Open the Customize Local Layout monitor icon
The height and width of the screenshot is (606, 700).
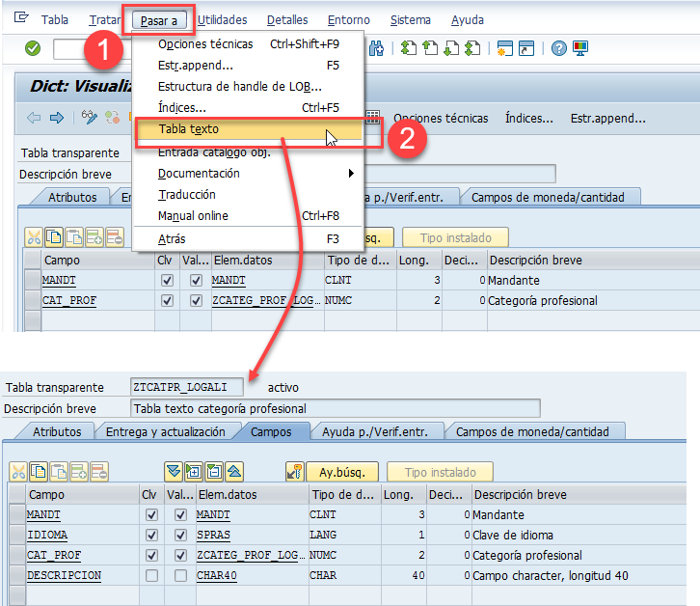(x=580, y=48)
